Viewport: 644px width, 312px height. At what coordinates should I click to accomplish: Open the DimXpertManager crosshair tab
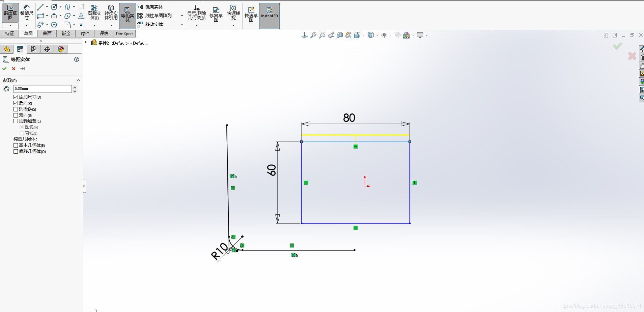(47, 49)
